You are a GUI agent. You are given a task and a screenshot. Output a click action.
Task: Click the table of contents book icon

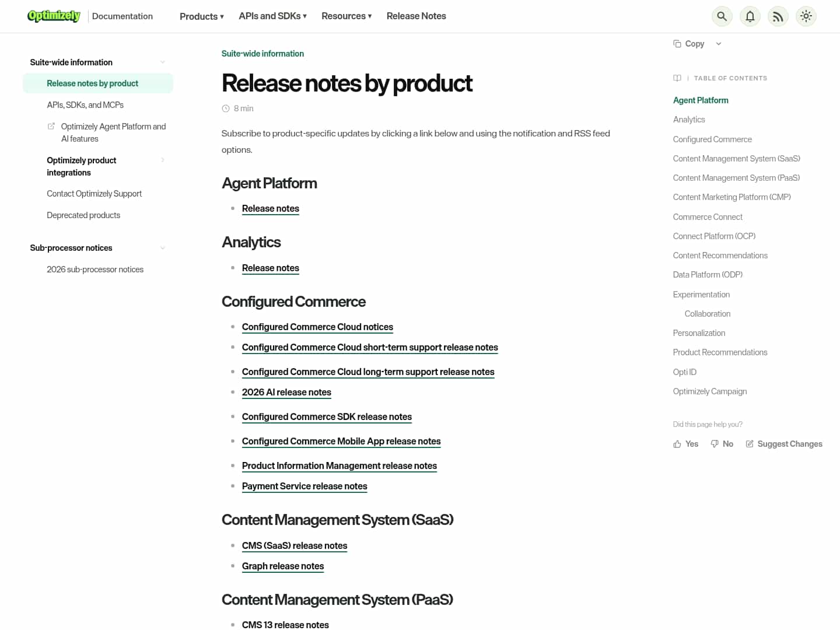click(x=677, y=78)
